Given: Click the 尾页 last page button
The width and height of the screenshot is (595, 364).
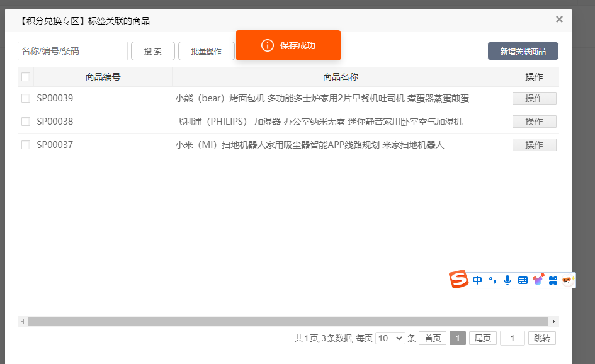Looking at the screenshot, I should [482, 338].
